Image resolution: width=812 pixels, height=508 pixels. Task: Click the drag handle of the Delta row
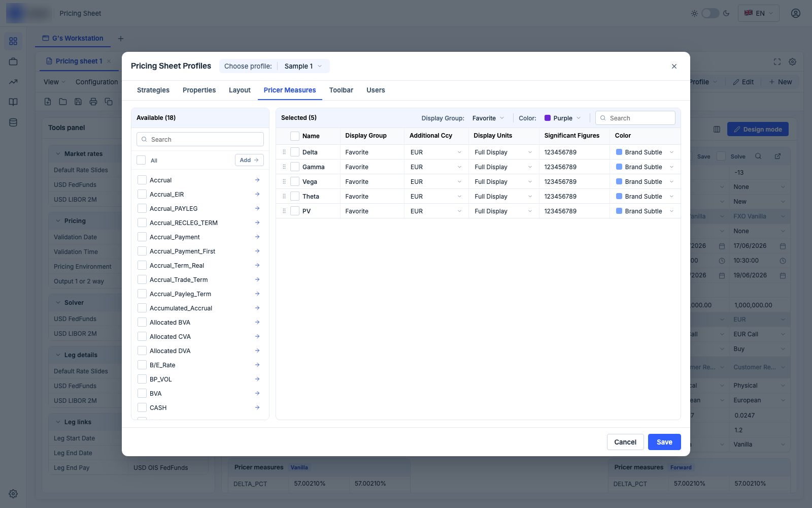[284, 152]
